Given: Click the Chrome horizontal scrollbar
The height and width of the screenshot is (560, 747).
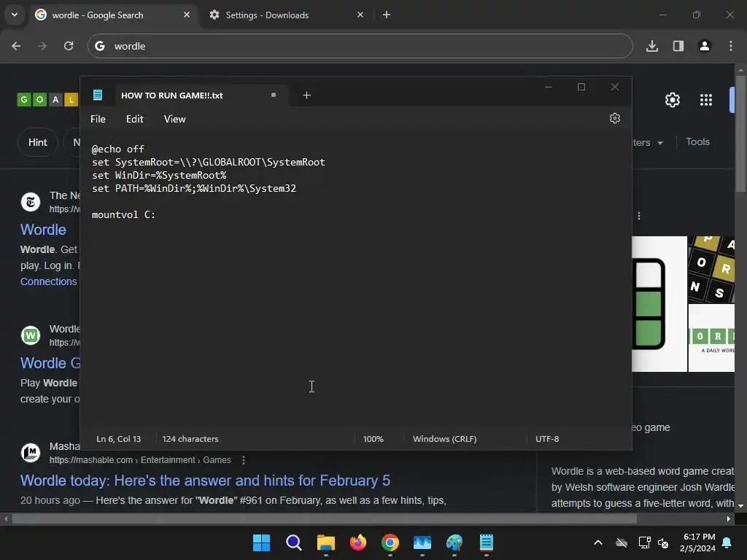Looking at the screenshot, I should pos(325,518).
